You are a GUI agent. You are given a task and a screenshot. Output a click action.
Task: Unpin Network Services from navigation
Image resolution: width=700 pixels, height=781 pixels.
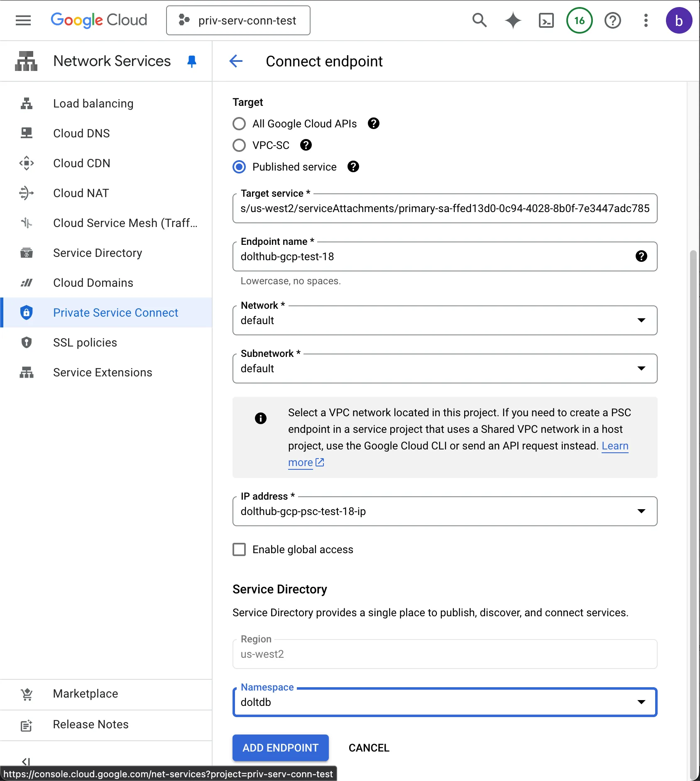(191, 61)
